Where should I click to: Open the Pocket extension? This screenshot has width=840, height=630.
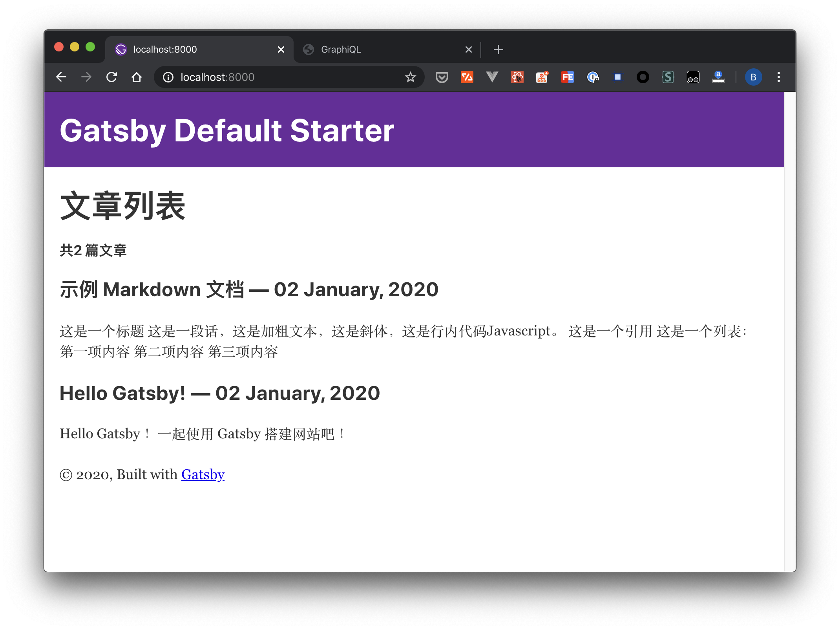[x=442, y=77]
